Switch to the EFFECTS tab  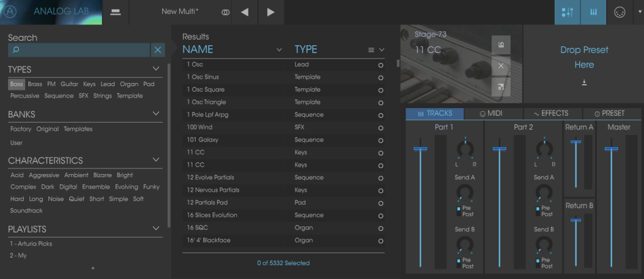pos(552,114)
